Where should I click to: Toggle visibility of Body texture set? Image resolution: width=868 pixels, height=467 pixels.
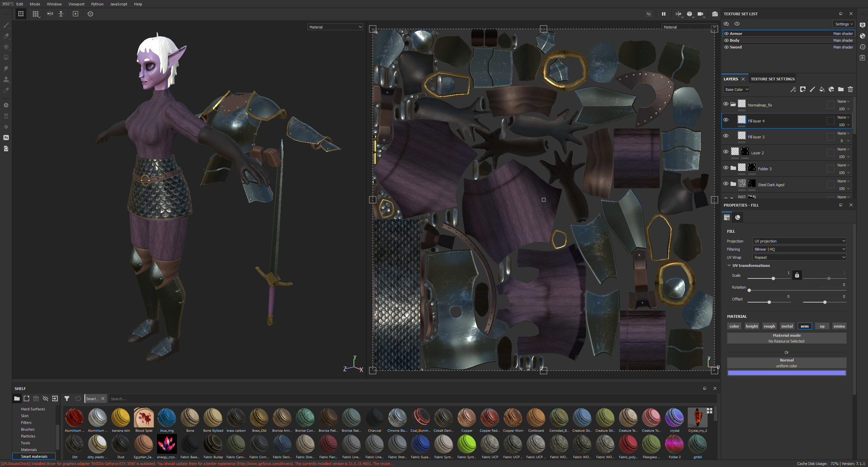(727, 40)
